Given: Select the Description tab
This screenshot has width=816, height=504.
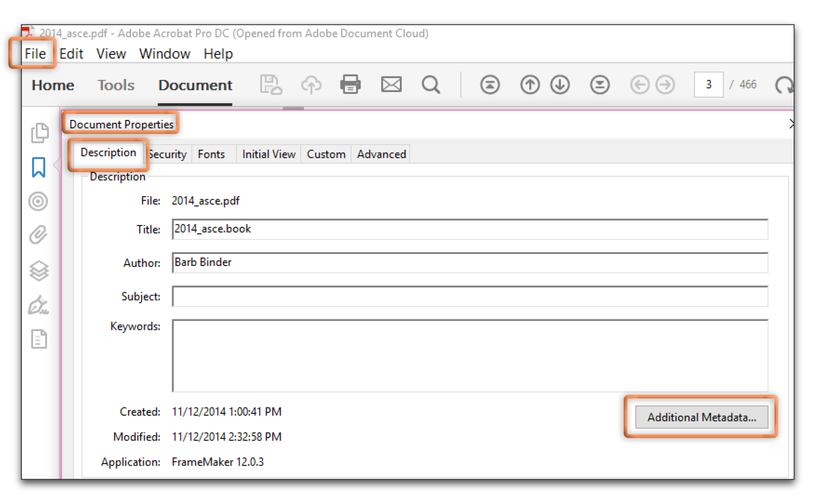Looking at the screenshot, I should (108, 153).
